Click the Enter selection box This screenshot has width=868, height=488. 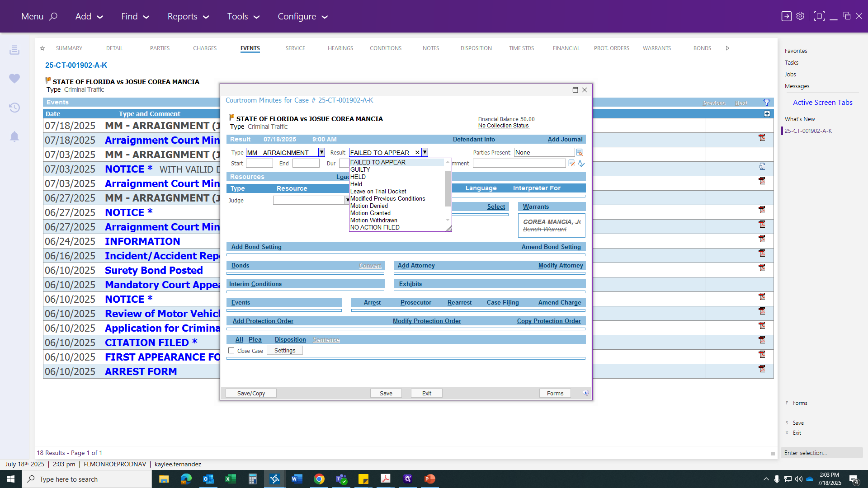click(x=821, y=453)
